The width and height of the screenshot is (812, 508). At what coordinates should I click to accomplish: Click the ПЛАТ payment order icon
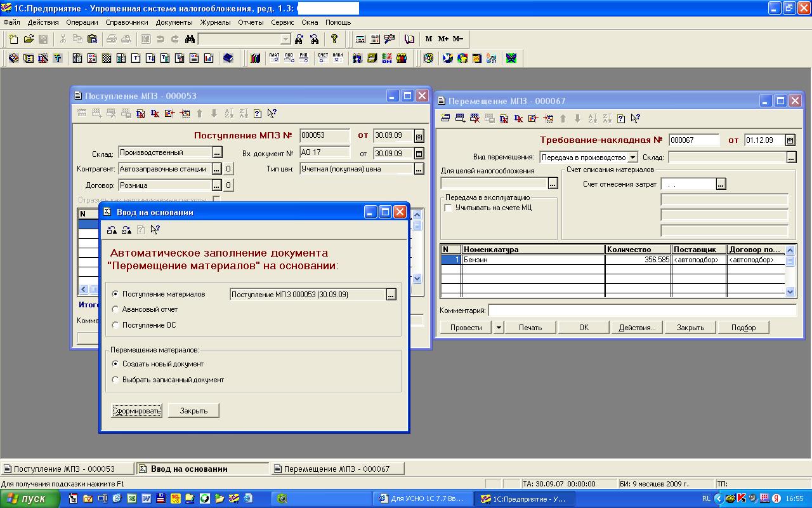(274, 58)
